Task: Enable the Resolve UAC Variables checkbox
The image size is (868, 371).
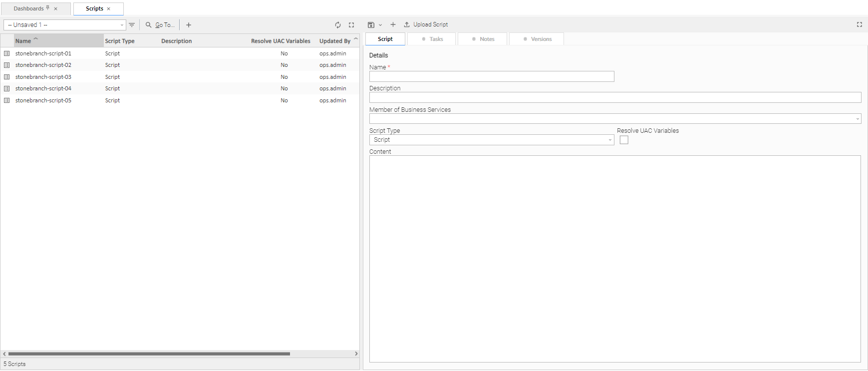Action: (x=624, y=140)
